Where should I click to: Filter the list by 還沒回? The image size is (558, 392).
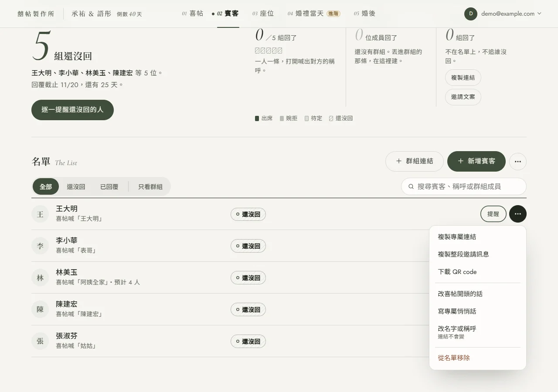76,186
